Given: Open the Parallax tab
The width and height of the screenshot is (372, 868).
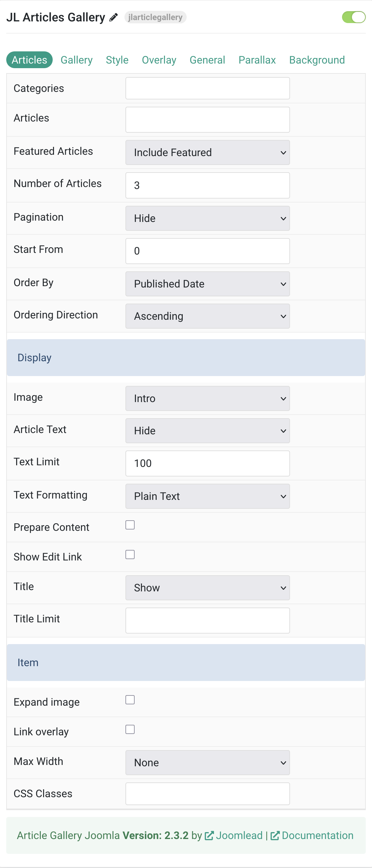Looking at the screenshot, I should tap(257, 60).
